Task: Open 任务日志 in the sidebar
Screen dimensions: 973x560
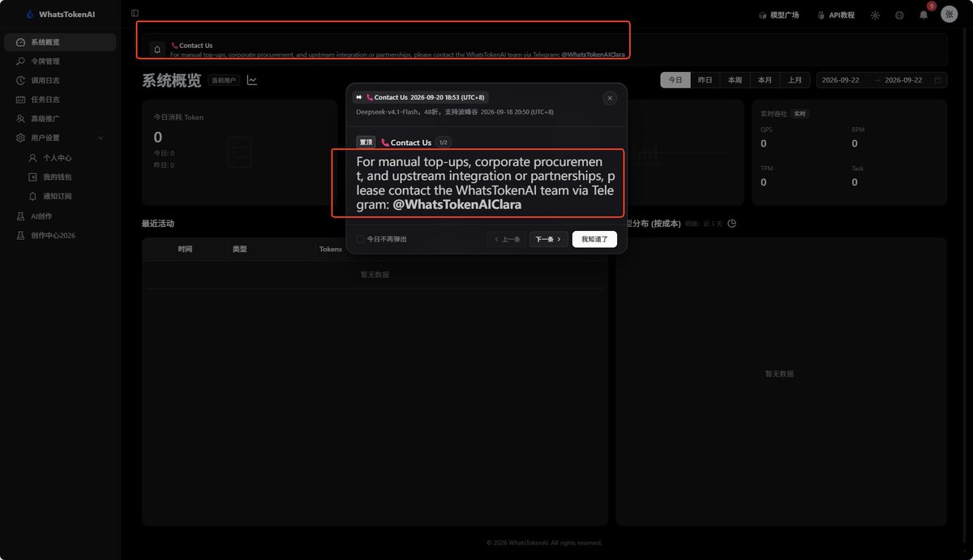Action: [x=60, y=100]
